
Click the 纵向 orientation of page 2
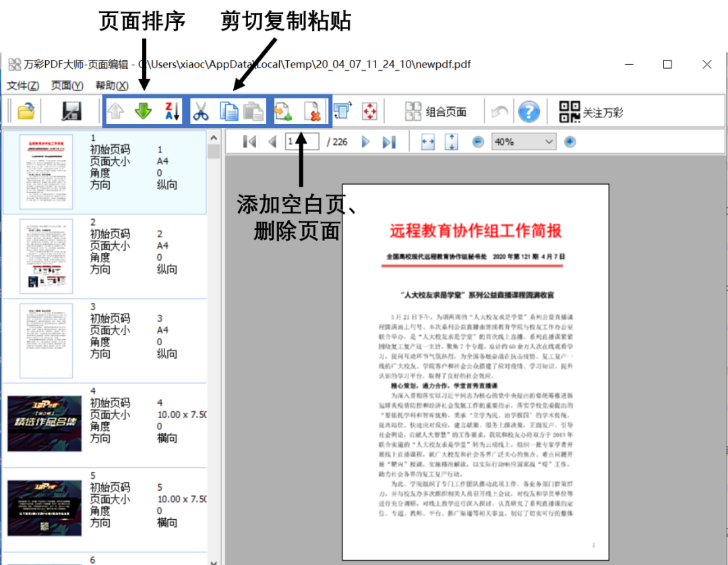[167, 269]
